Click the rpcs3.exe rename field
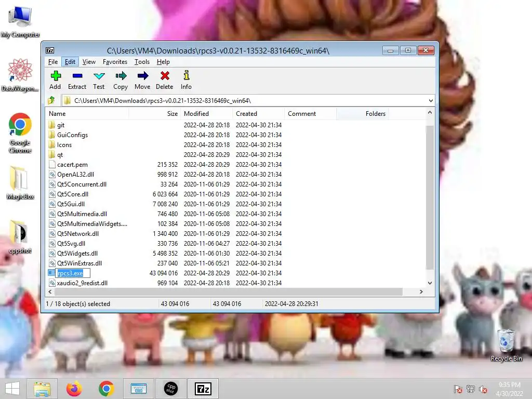The image size is (532, 399). click(x=73, y=273)
